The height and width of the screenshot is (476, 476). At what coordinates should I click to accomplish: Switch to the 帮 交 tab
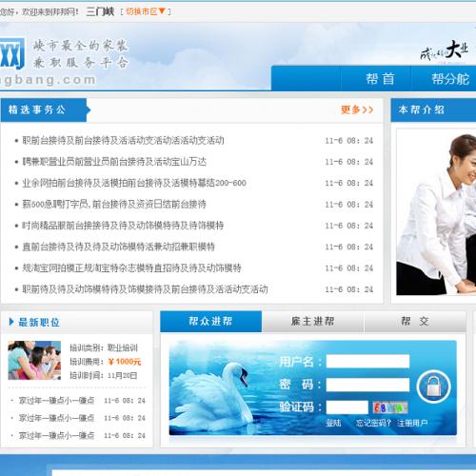pos(415,322)
